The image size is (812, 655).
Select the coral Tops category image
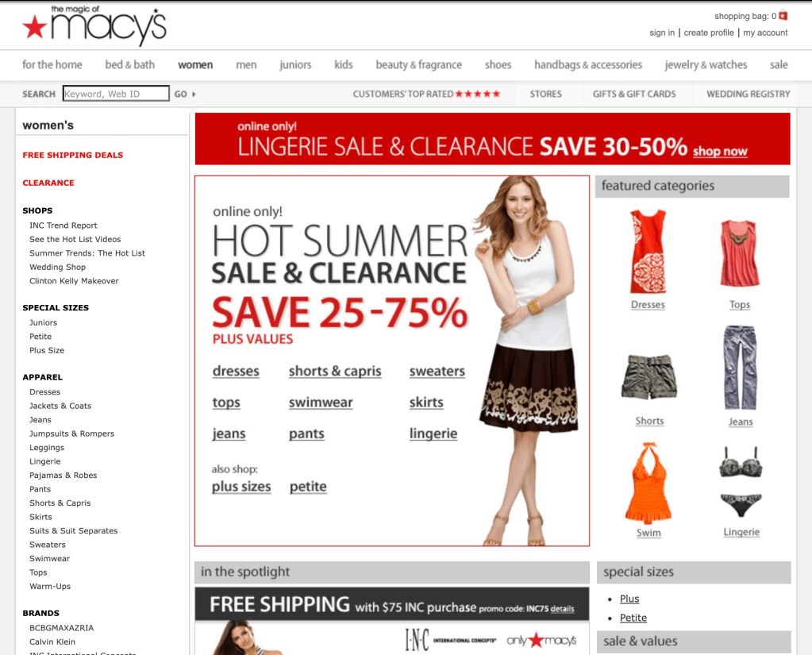(x=740, y=253)
